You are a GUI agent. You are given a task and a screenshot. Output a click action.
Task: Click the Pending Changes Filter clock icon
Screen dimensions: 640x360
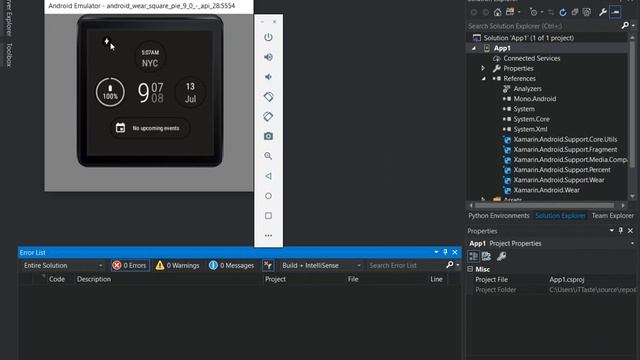[x=533, y=12]
